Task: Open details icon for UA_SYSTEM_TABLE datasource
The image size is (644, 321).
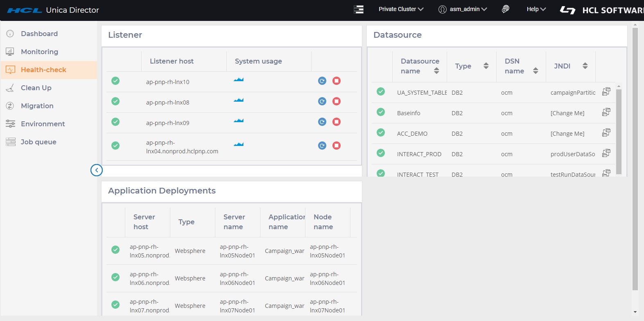Action: [x=606, y=92]
